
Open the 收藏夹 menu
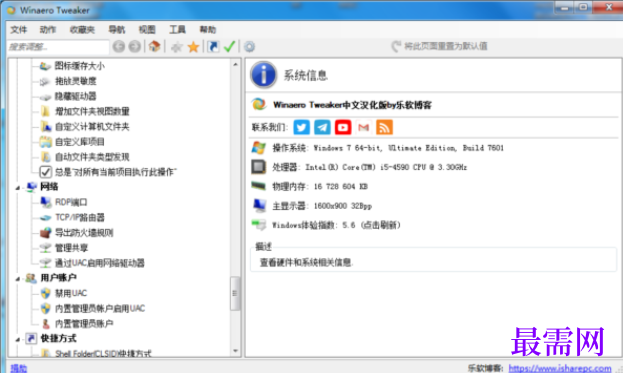click(82, 29)
